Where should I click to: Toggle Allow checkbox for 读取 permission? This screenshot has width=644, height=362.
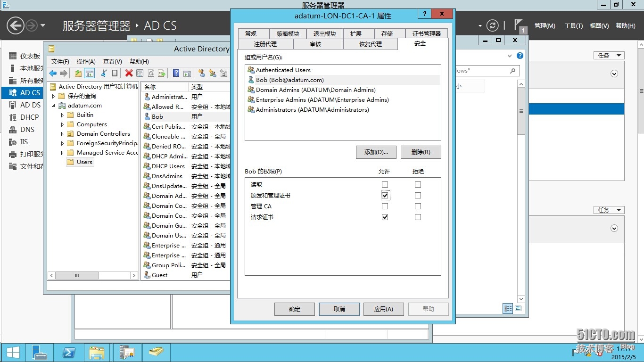pos(385,185)
